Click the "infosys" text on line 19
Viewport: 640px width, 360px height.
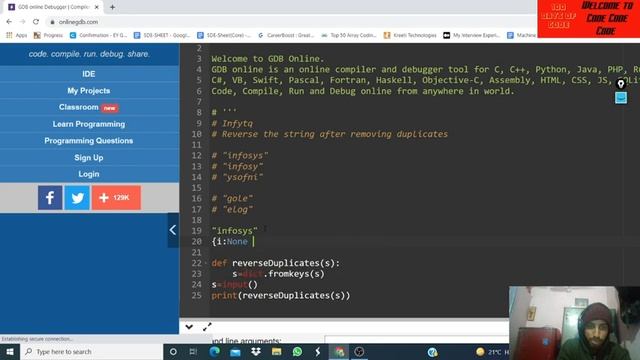[x=234, y=231]
